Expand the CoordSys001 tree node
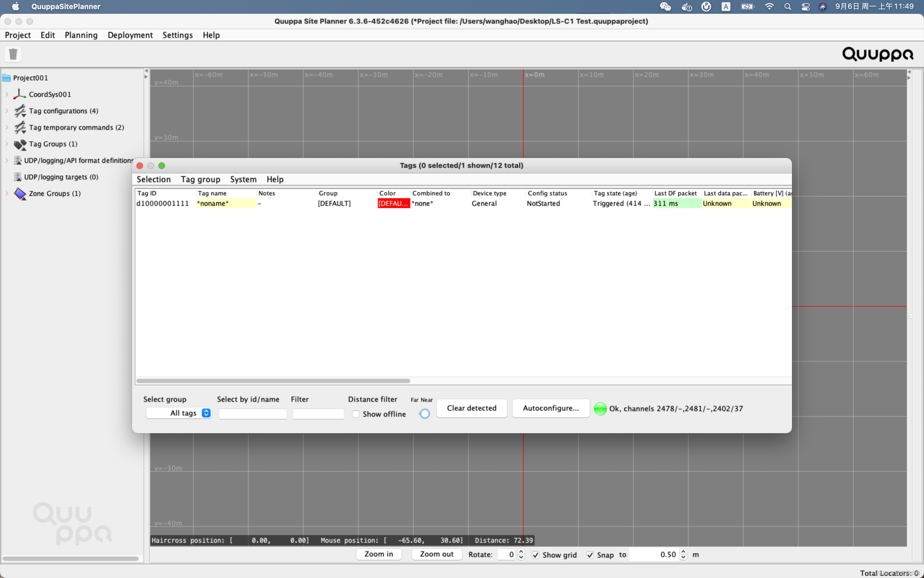Image resolution: width=924 pixels, height=578 pixels. (x=7, y=94)
